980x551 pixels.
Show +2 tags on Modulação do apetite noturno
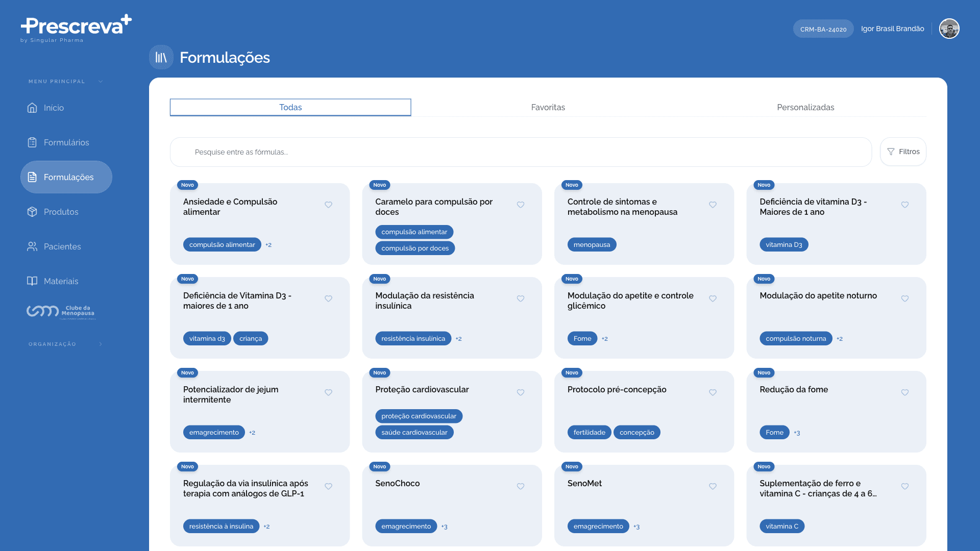(x=840, y=339)
